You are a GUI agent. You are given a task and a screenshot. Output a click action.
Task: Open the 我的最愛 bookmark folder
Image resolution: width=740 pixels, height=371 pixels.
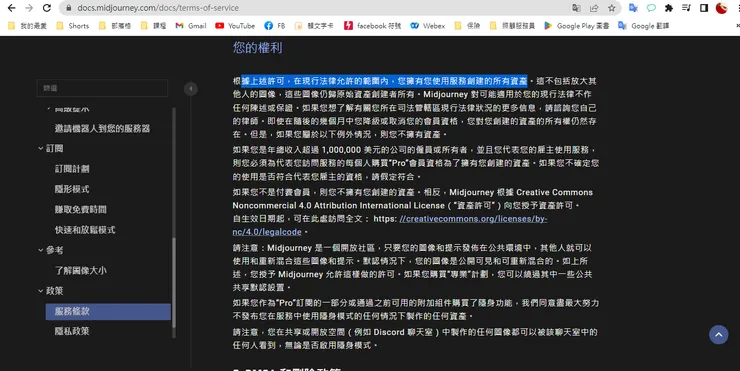tap(27, 26)
